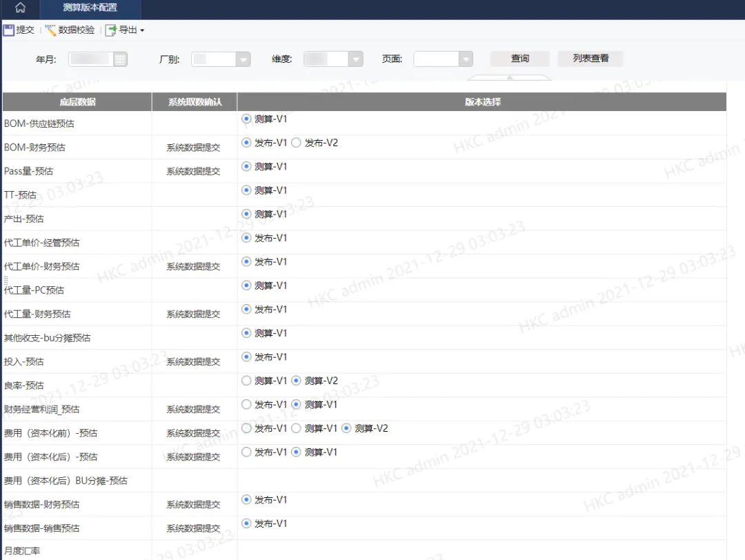Open the 年月 calendar picker
This screenshot has height=560, width=745.
[x=120, y=59]
